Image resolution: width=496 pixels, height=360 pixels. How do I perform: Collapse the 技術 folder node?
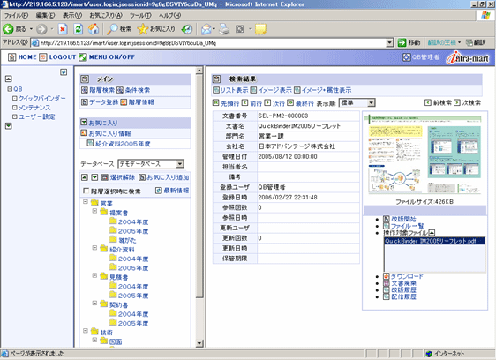(x=85, y=331)
